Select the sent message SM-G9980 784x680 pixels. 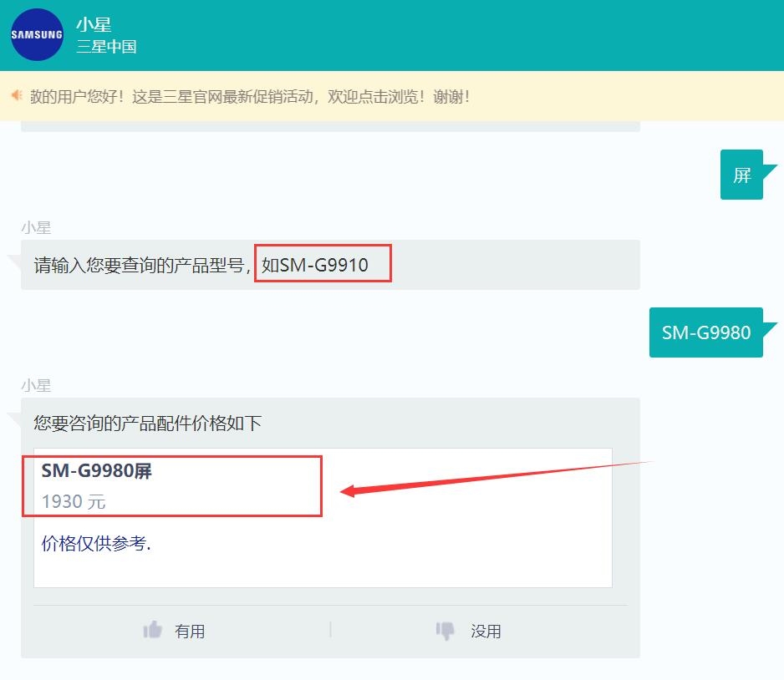(706, 332)
